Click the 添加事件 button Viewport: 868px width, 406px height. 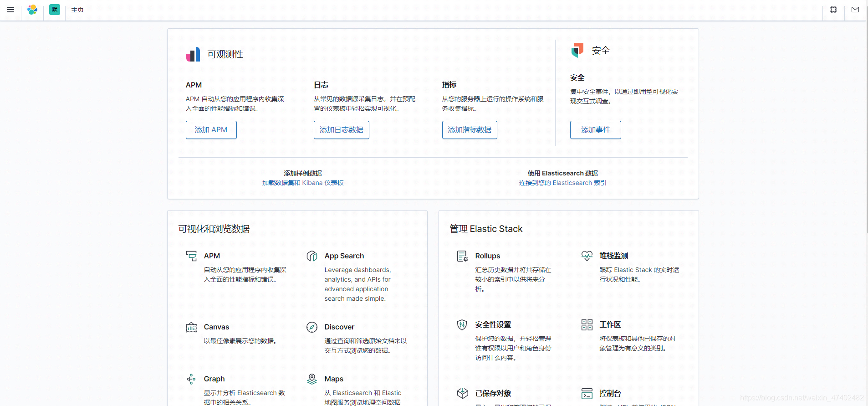(x=596, y=130)
